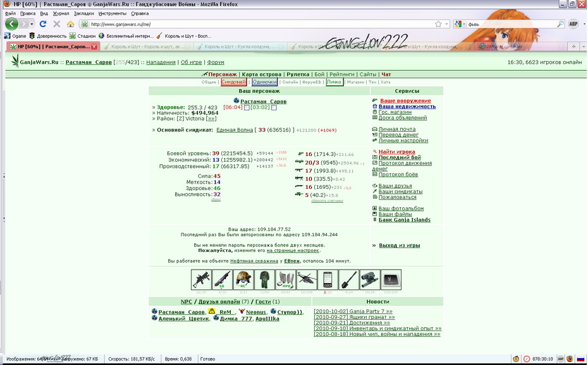
Task: Click the Stop loading X icon
Action: [x=57, y=24]
